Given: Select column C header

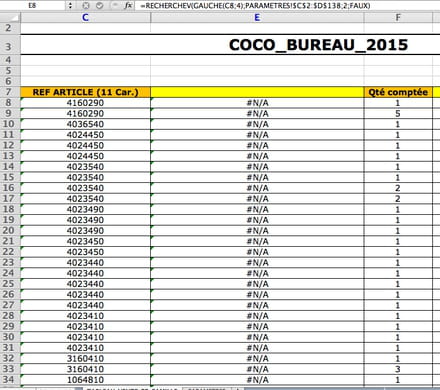Looking at the screenshot, I should pos(85,17).
